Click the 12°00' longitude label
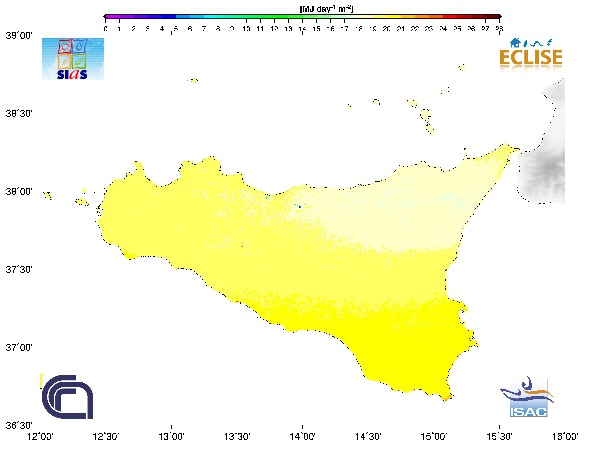Viewport: 600px width, 450px height. (40, 437)
